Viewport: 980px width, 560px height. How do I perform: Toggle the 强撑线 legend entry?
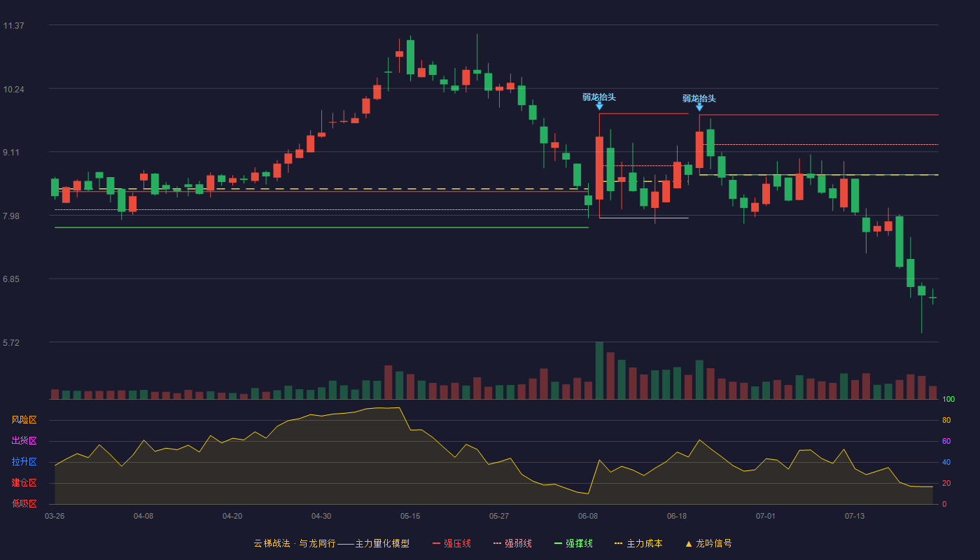573,543
